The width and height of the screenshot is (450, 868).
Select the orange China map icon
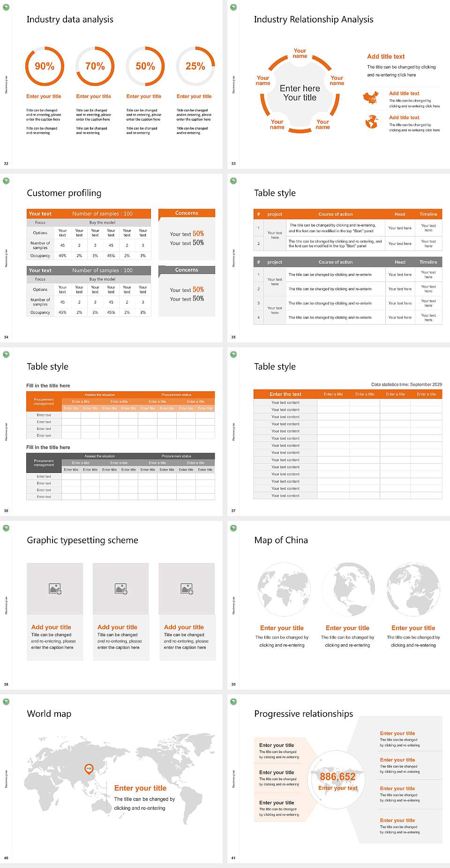coord(371,98)
